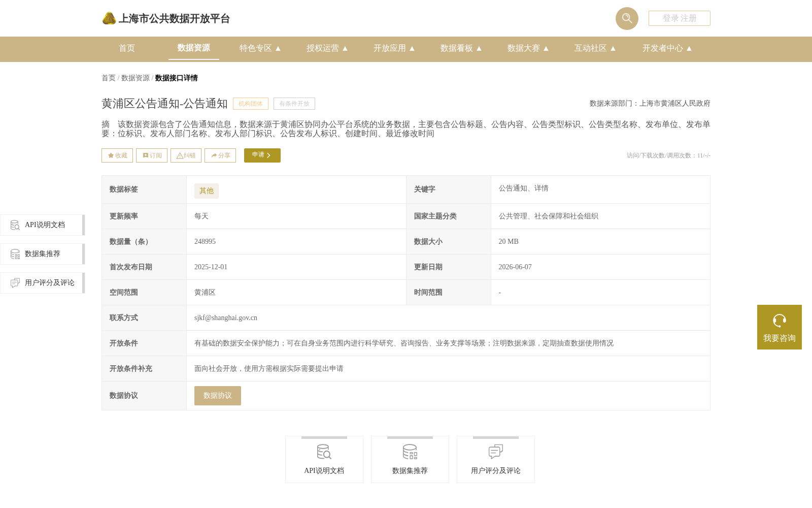Viewport: 812px width, 508px height.
Task: Click the Shanghai open data platform logo
Action: click(x=165, y=19)
